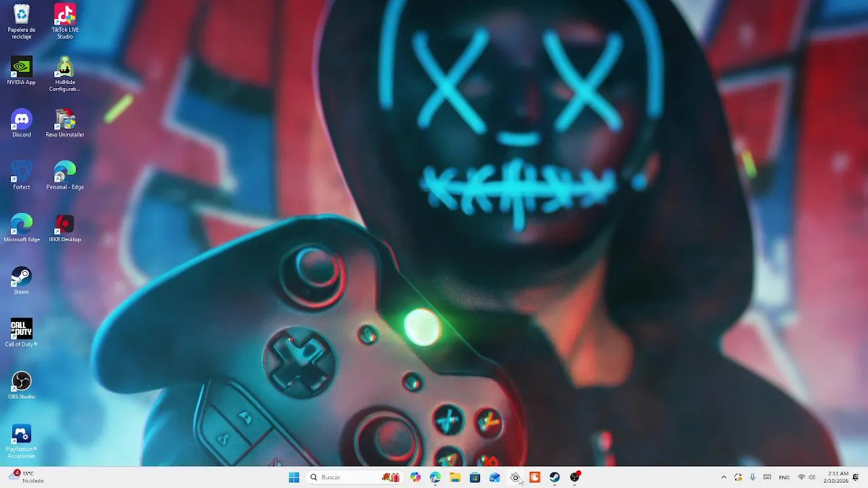The height and width of the screenshot is (488, 868).
Task: Select the Call of Duty desktop icon
Action: [22, 333]
